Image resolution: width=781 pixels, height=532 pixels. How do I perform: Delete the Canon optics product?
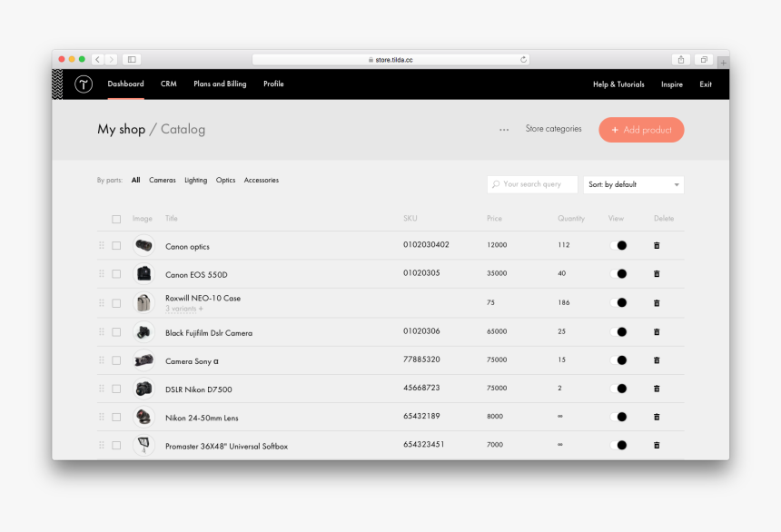(x=657, y=245)
